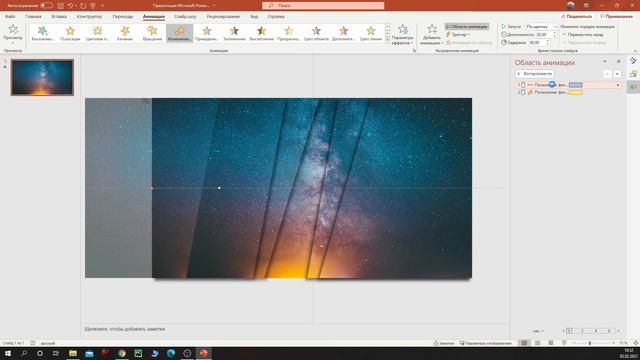Switch to Reading view icon
640x360 pixels.
click(x=551, y=343)
